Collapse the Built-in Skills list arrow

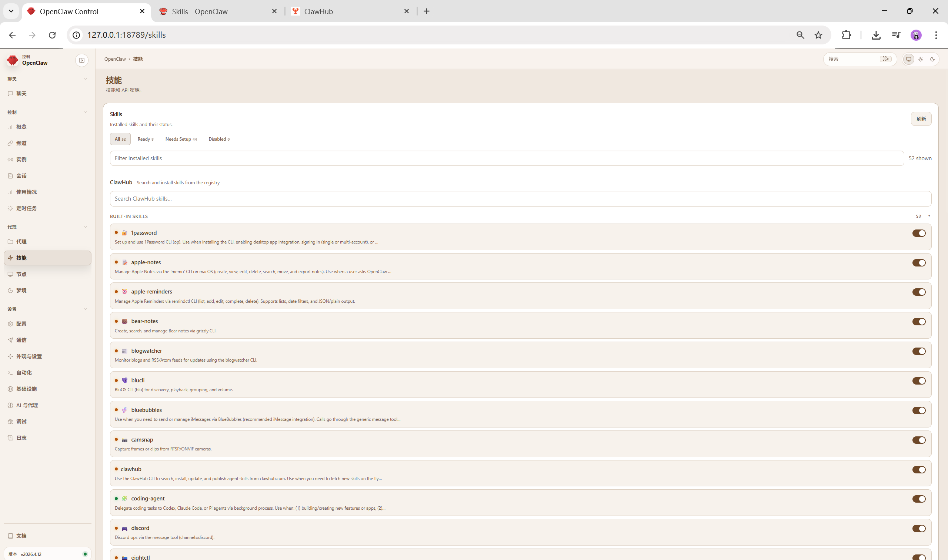pyautogui.click(x=929, y=216)
